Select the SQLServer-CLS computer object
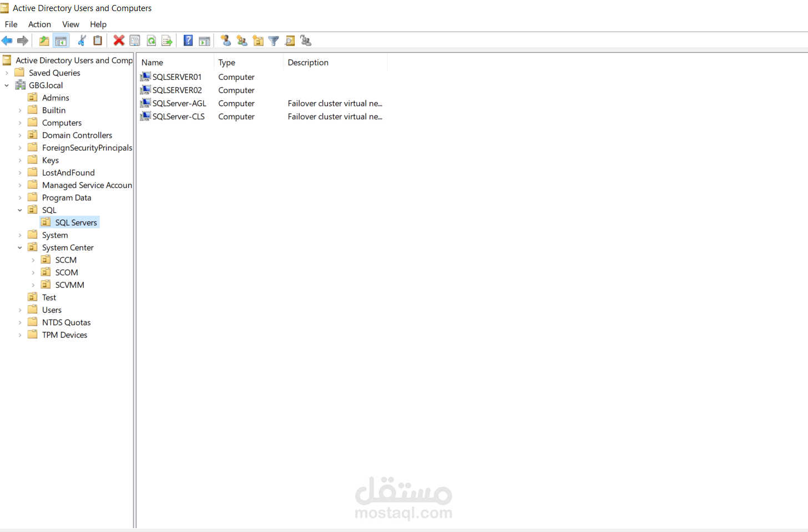Screen dimensions: 808x532 click(179, 117)
